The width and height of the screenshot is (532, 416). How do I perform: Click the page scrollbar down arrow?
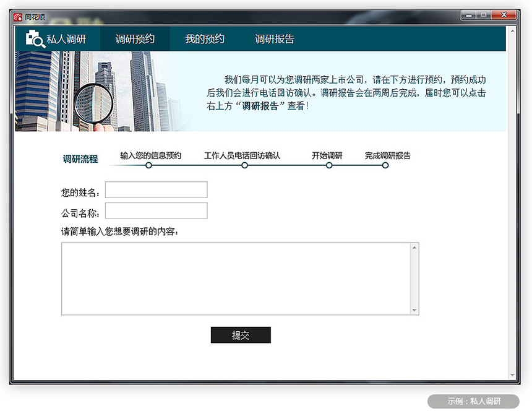pos(512,376)
